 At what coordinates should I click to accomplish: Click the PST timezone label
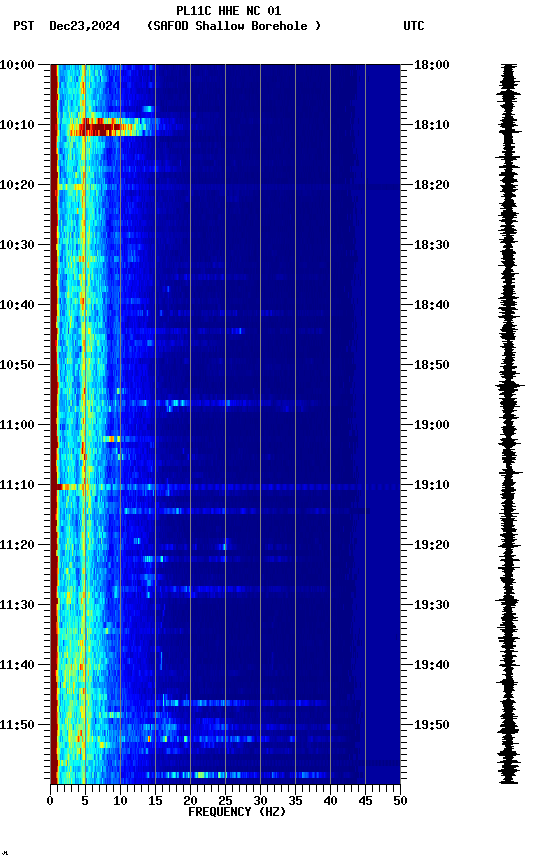pyautogui.click(x=24, y=26)
